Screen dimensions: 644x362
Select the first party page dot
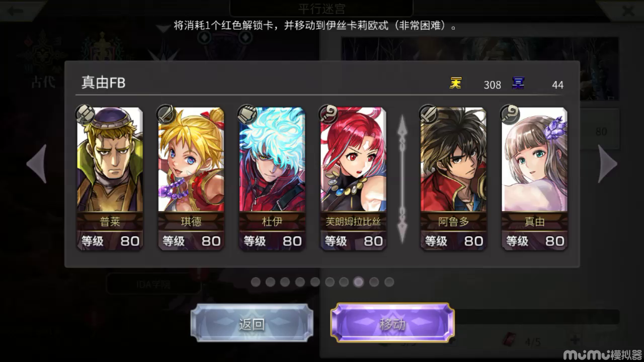point(256,282)
